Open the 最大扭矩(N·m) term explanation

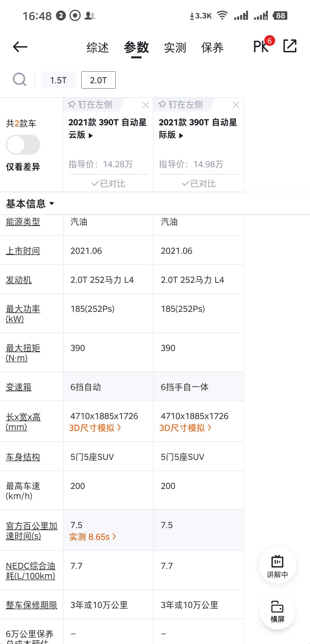click(23, 353)
